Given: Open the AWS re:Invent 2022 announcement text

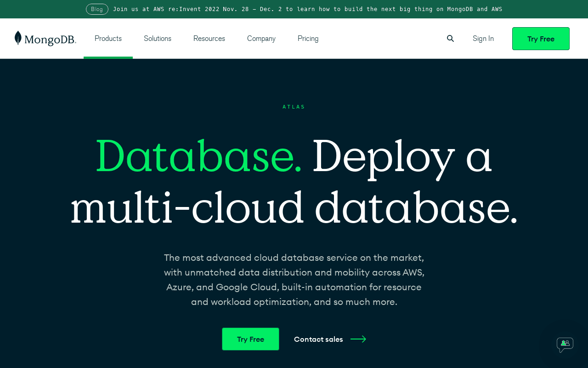Looking at the screenshot, I should pos(307,9).
